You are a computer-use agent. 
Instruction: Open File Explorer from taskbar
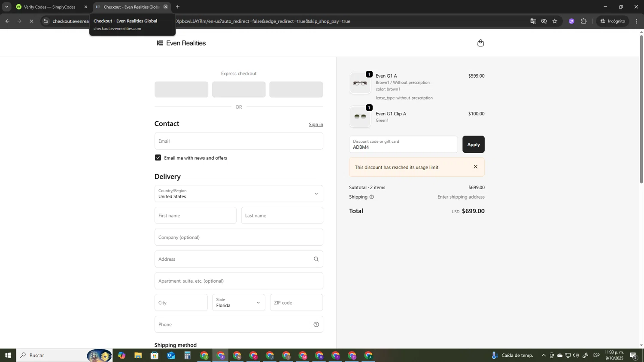pos(138,355)
